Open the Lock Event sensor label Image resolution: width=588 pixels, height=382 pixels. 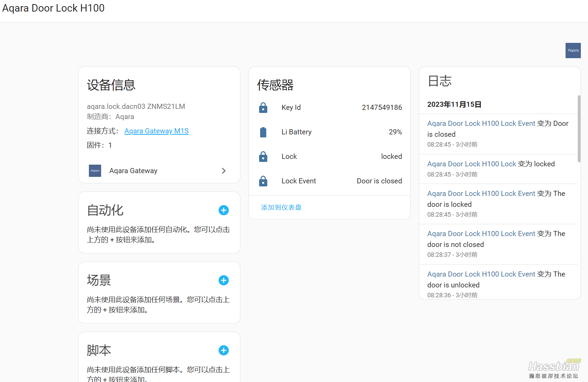299,181
